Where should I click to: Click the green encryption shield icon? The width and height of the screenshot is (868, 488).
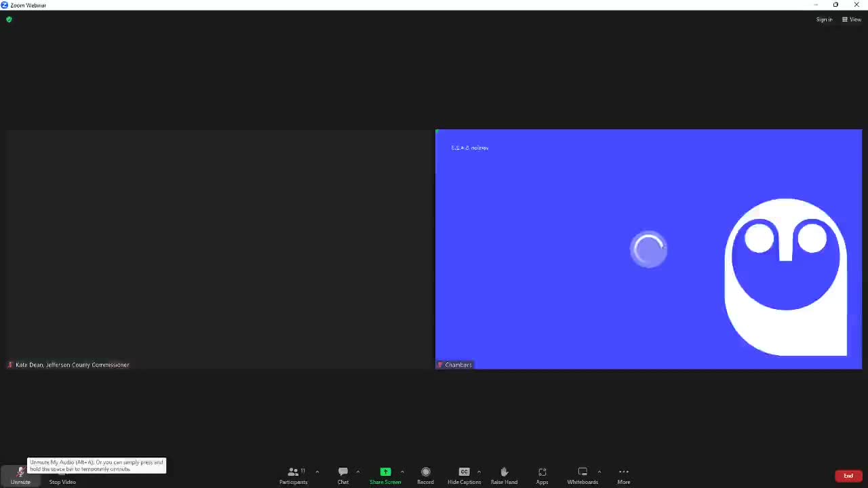click(x=9, y=20)
